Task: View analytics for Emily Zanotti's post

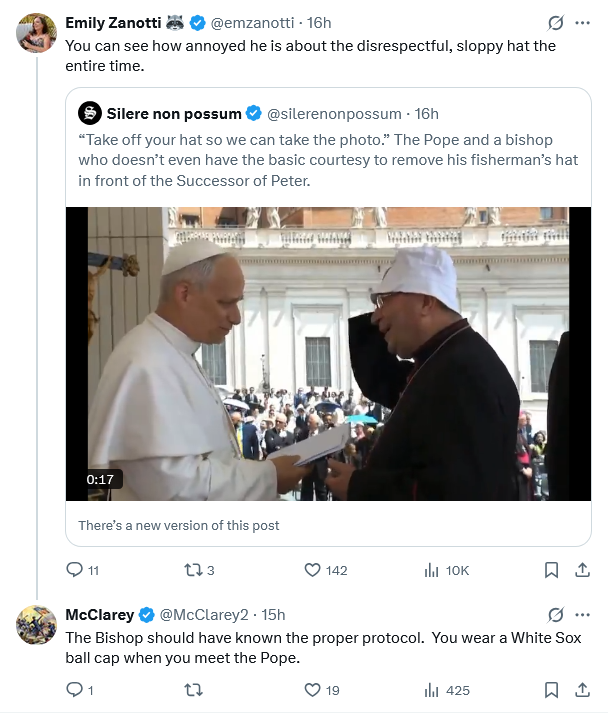Action: tap(432, 570)
